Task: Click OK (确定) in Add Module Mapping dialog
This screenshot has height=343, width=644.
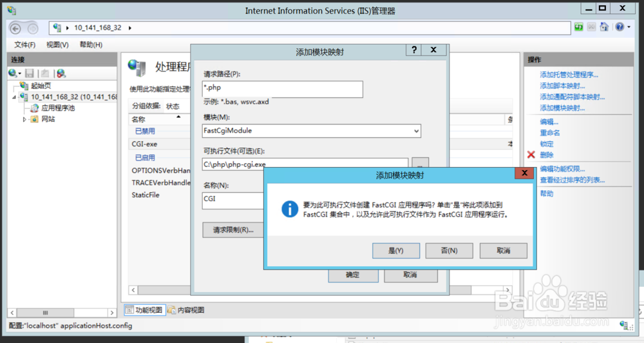Action: point(353,275)
